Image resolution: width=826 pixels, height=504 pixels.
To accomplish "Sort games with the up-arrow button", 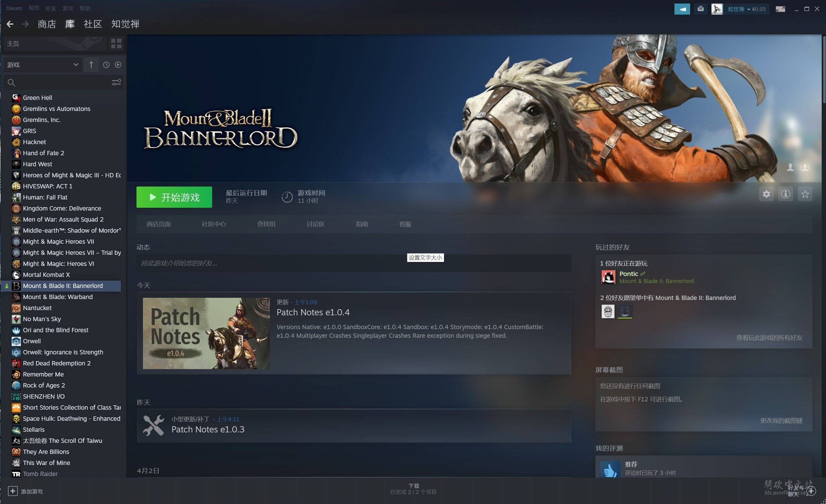I will 91,65.
